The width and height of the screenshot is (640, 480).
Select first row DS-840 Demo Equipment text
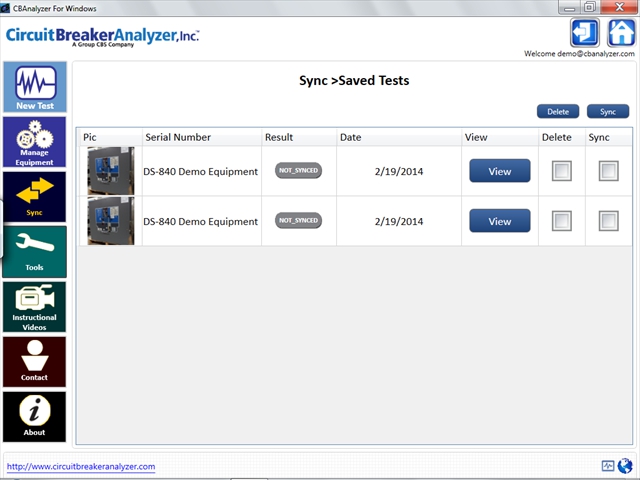(200, 171)
